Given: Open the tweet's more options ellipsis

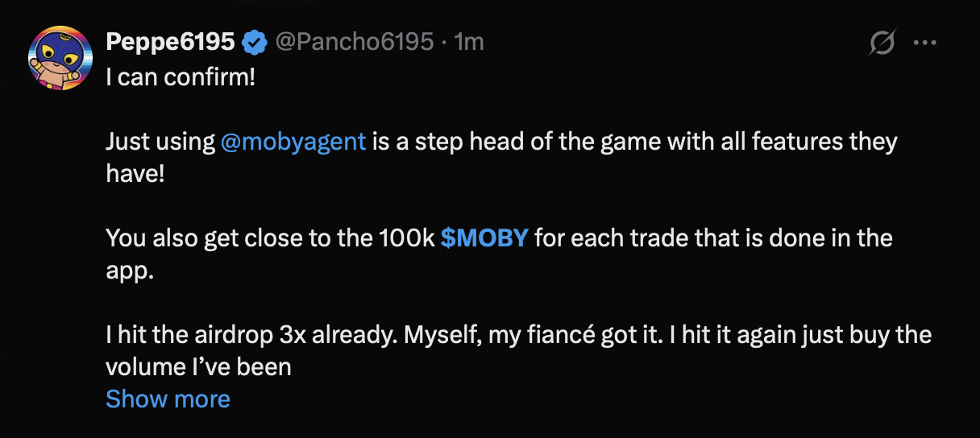Looking at the screenshot, I should click(924, 43).
